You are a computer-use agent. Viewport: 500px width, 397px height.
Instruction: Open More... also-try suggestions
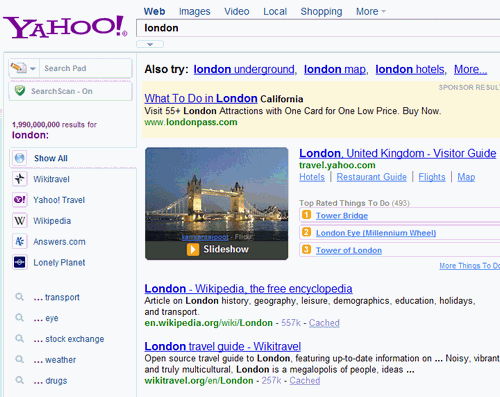[x=470, y=69]
